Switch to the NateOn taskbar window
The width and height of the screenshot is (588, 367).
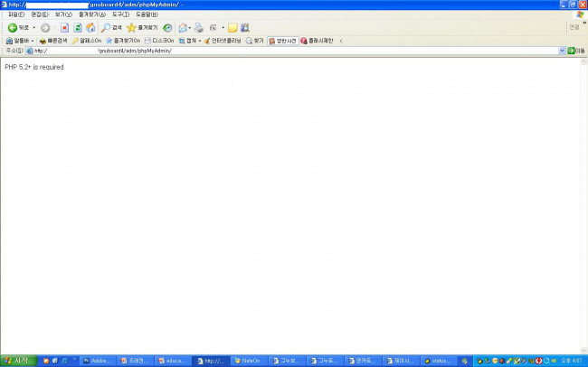(248, 361)
